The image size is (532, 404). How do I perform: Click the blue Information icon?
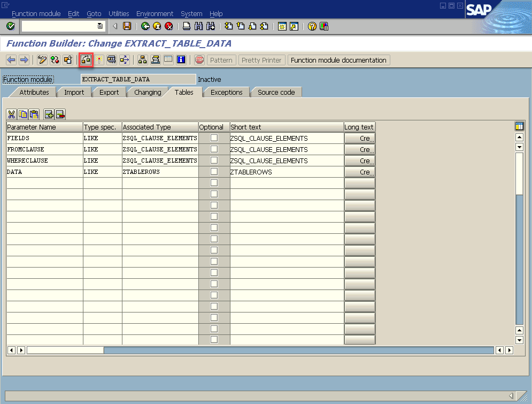(181, 60)
